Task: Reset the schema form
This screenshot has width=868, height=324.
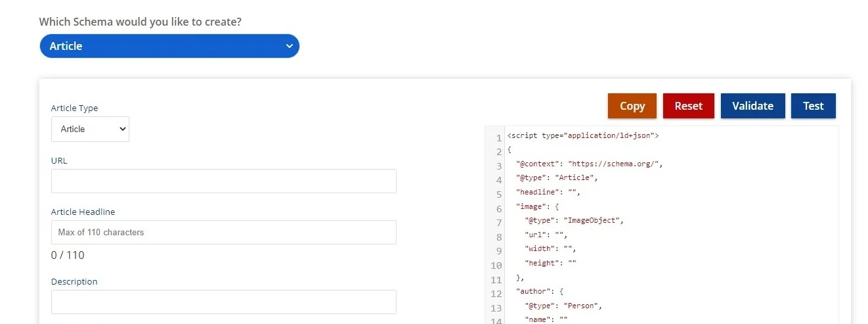Action: [x=688, y=106]
